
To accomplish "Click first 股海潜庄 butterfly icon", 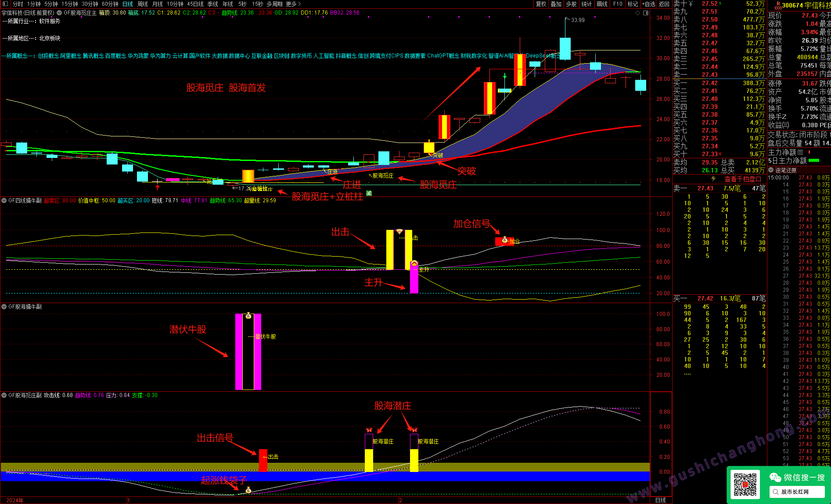I will (369, 430).
